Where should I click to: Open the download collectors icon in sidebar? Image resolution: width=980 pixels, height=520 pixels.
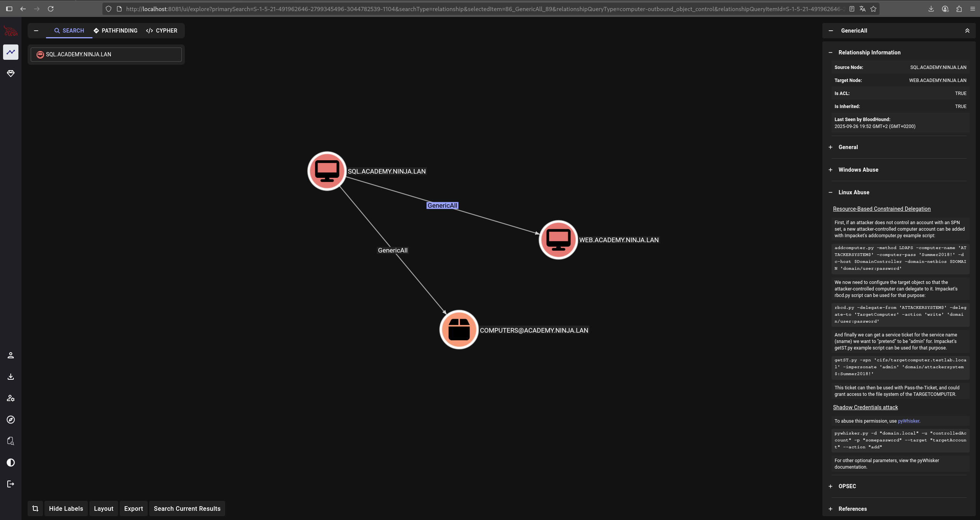[11, 377]
